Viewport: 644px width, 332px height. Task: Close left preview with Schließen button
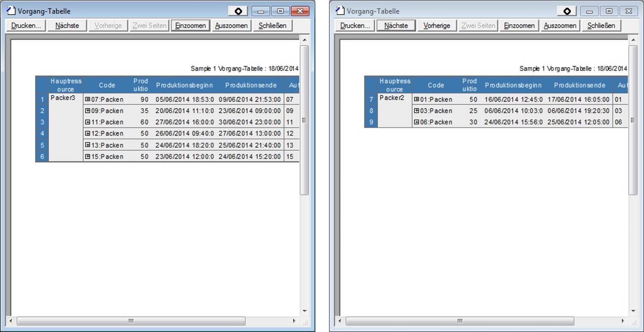(x=272, y=26)
